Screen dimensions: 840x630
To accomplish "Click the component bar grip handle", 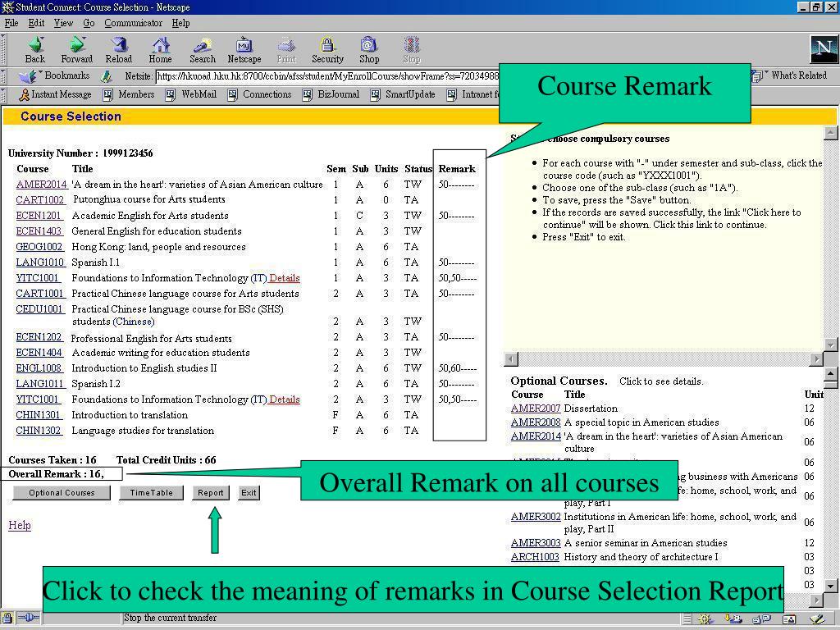I will (687, 619).
